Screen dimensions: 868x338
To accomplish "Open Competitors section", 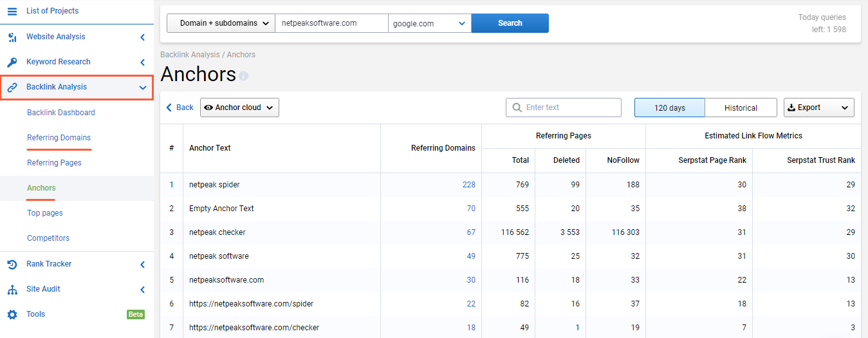I will point(48,238).
